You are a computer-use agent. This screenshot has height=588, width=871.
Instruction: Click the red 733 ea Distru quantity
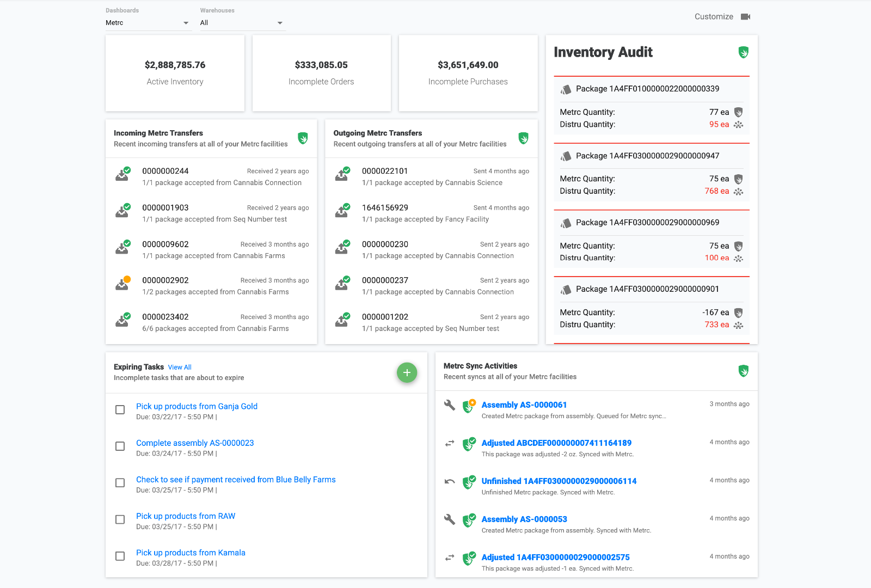point(717,324)
